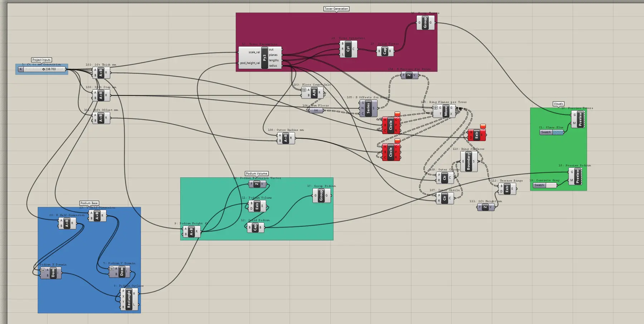Select the Group Towers component
644x324 pixels.
click(x=425, y=23)
